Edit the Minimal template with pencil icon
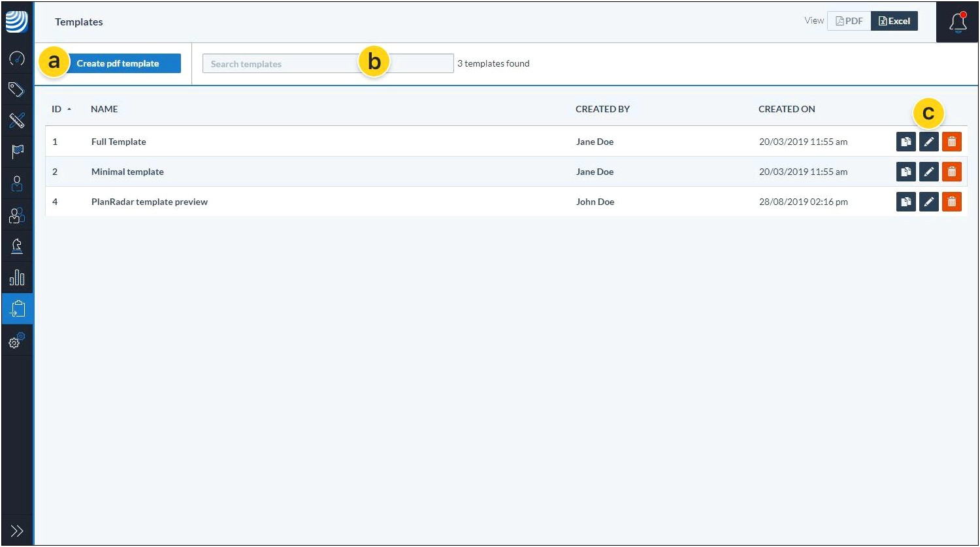Image resolution: width=980 pixels, height=547 pixels. pos(929,172)
